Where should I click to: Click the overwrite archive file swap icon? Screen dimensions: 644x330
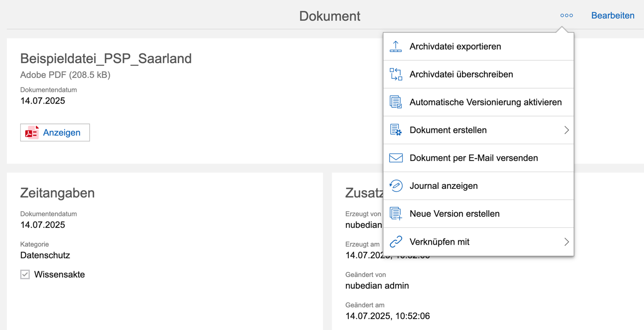coord(396,74)
